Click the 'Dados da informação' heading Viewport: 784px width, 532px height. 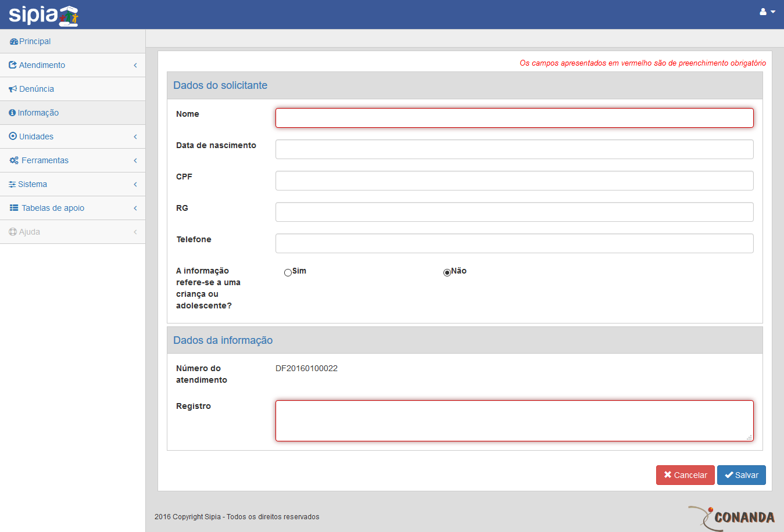coord(223,340)
